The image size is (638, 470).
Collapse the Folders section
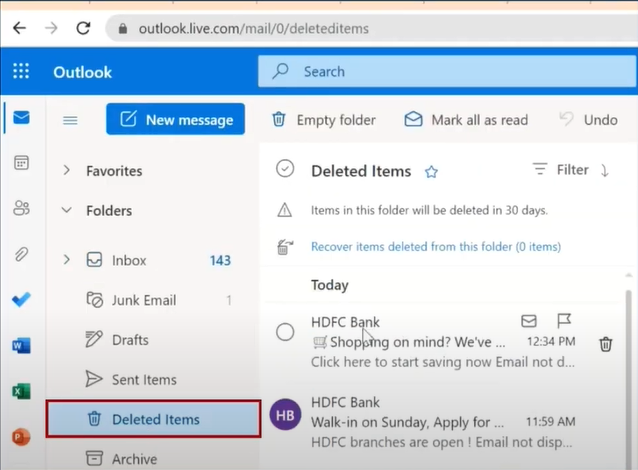click(66, 210)
